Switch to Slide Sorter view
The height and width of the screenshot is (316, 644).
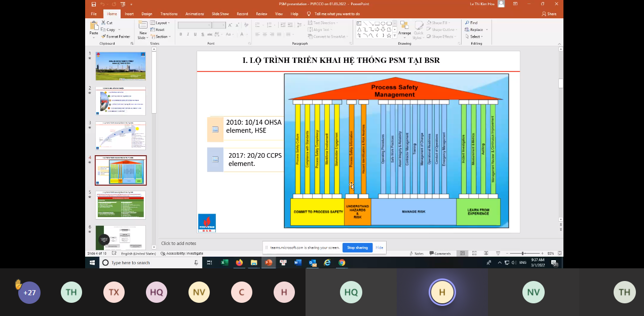tap(474, 253)
